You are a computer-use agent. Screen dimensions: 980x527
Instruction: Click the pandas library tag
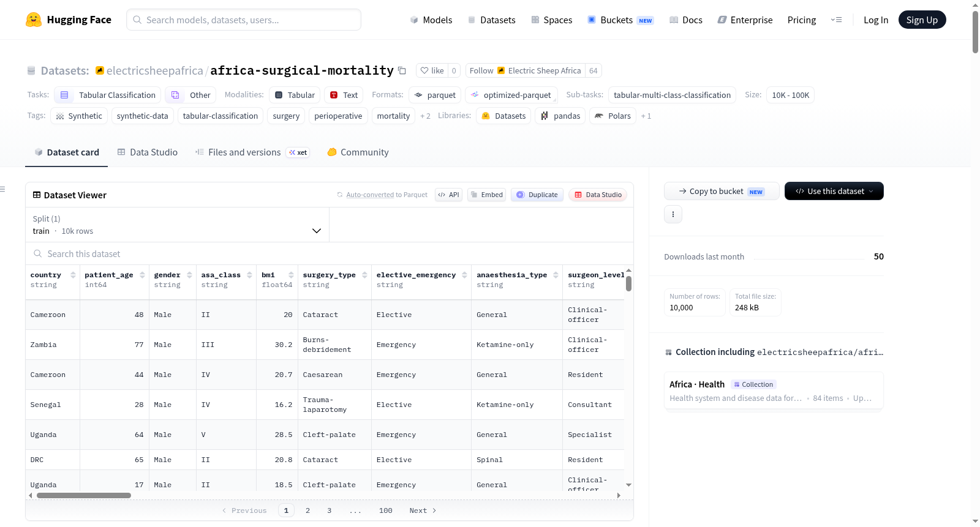560,116
